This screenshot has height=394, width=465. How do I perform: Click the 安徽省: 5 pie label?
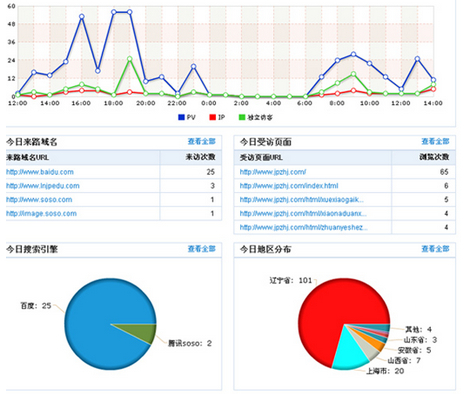click(414, 350)
